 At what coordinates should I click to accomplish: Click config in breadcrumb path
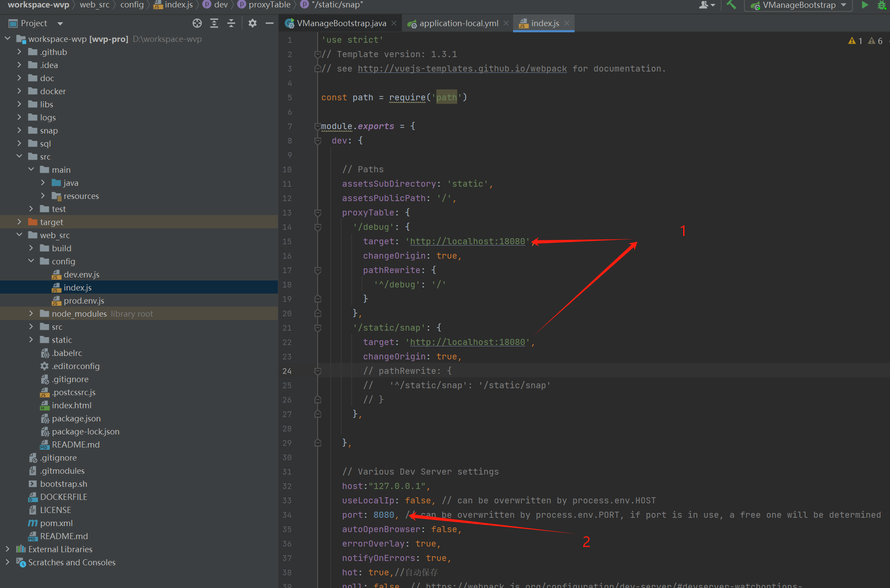pyautogui.click(x=132, y=5)
